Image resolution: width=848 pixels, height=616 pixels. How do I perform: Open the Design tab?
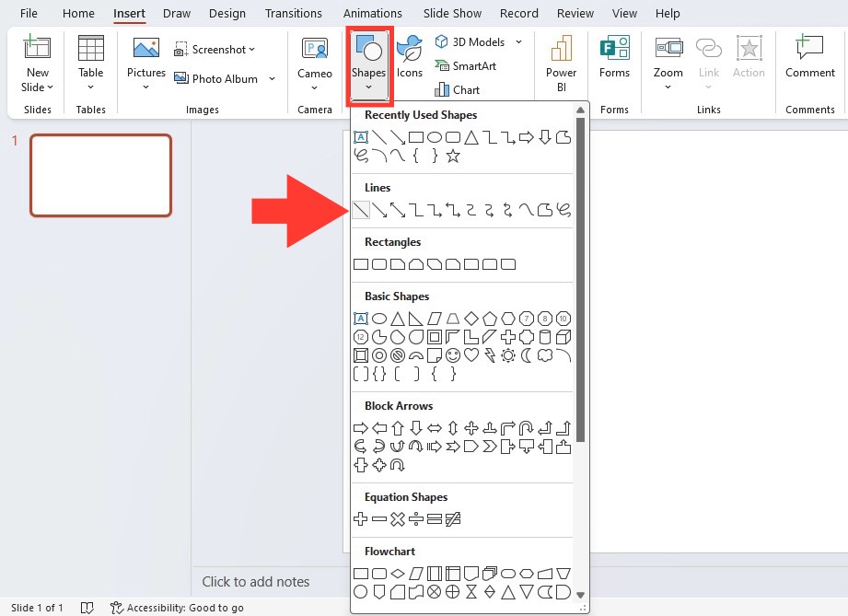click(x=227, y=14)
